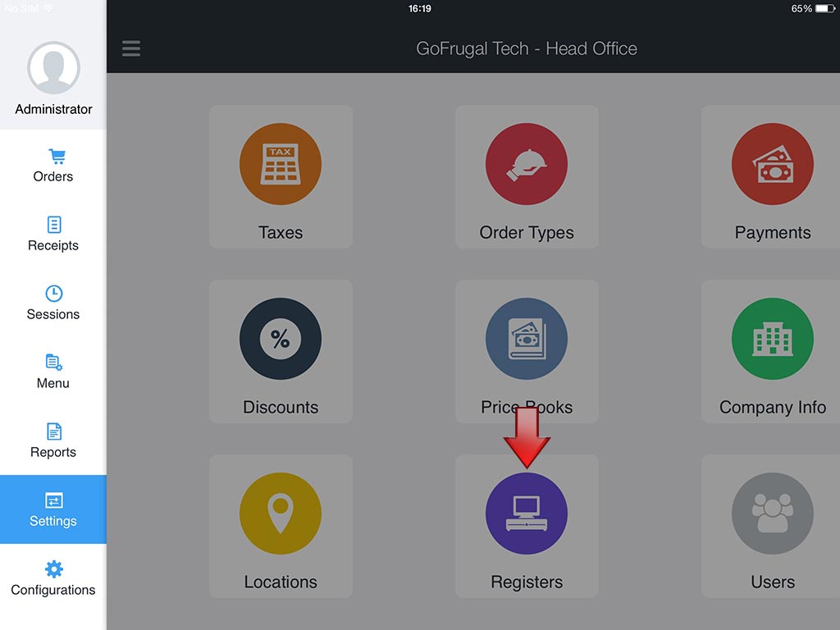The width and height of the screenshot is (840, 630).
Task: Go to Orders in sidebar
Action: (x=53, y=166)
